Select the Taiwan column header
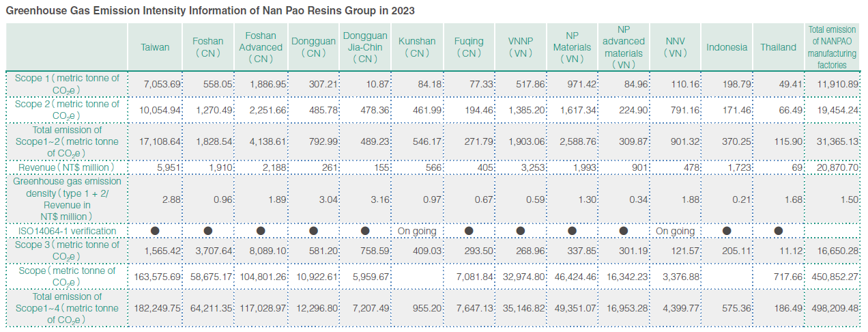 155,47
